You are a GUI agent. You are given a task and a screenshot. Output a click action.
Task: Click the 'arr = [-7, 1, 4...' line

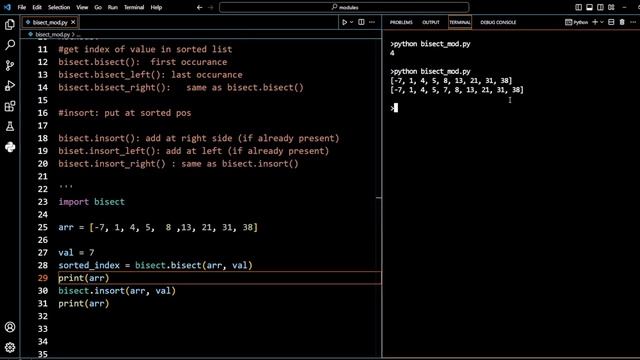158,227
